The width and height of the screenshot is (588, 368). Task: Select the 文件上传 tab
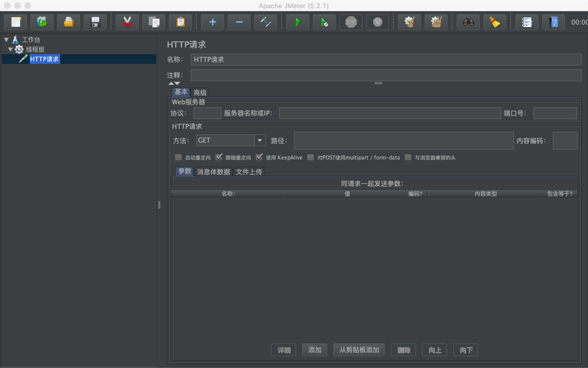[249, 172]
